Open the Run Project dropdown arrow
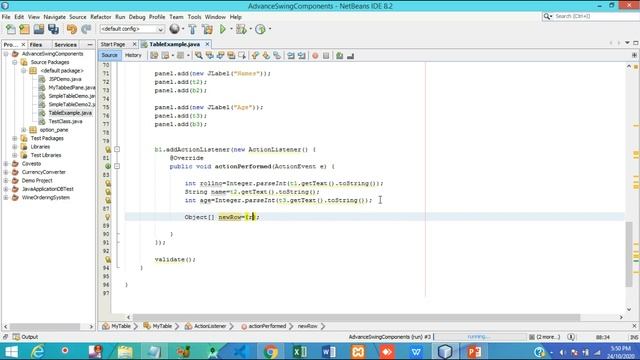 pyautogui.click(x=231, y=29)
